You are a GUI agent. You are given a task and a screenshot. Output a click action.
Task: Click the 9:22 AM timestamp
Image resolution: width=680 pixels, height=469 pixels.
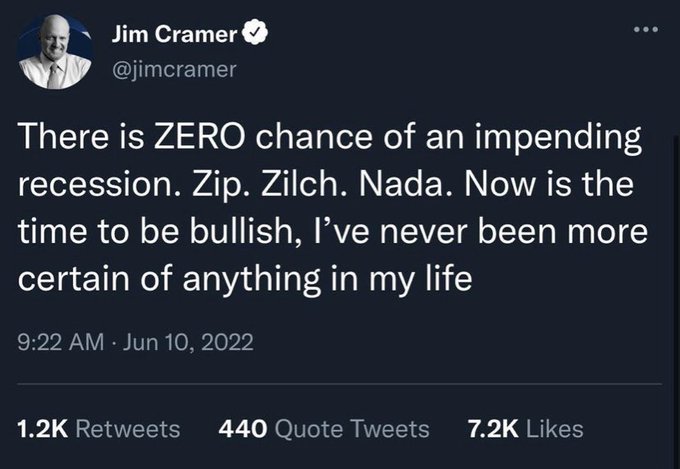61,342
